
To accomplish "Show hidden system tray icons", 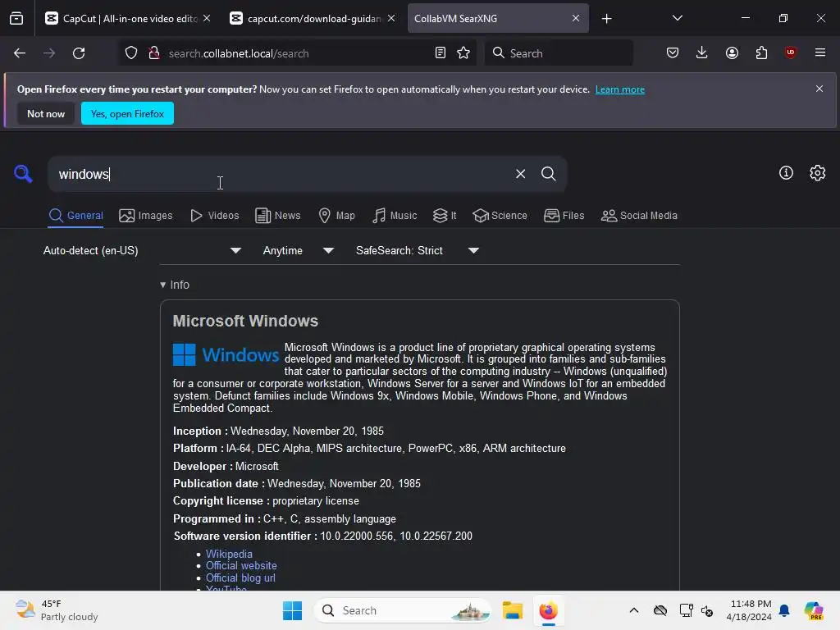I will [633, 610].
